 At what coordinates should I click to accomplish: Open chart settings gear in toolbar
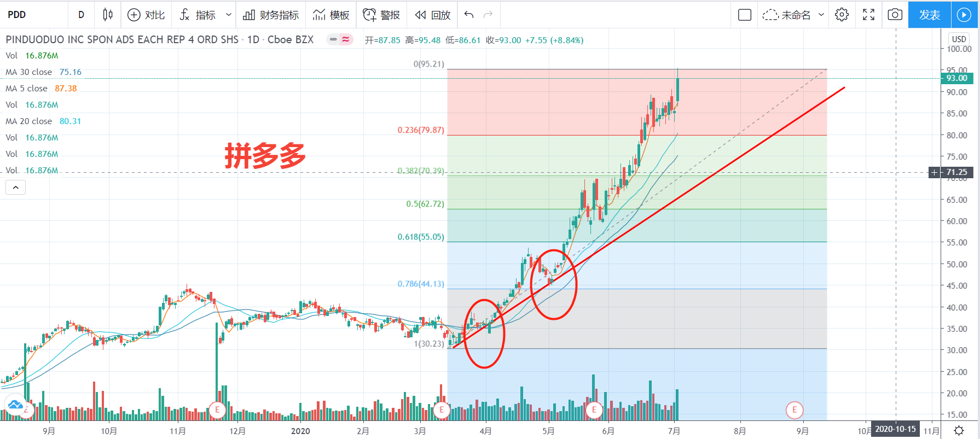pos(842,15)
